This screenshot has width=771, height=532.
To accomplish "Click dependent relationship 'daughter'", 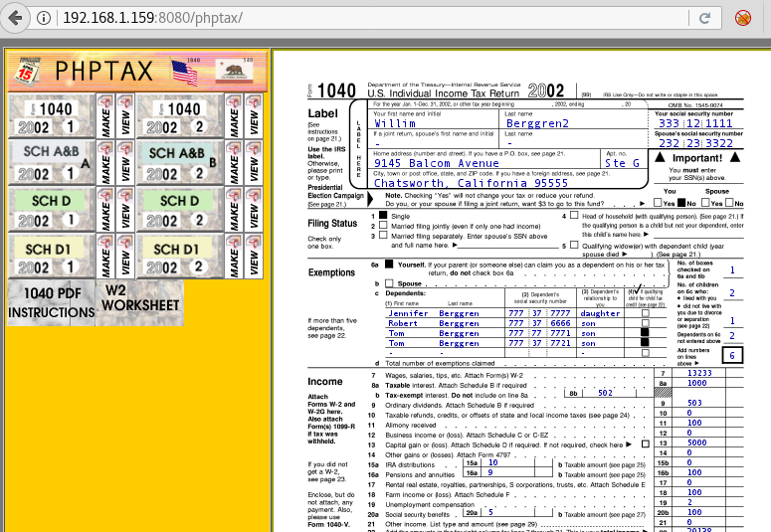I will [600, 313].
